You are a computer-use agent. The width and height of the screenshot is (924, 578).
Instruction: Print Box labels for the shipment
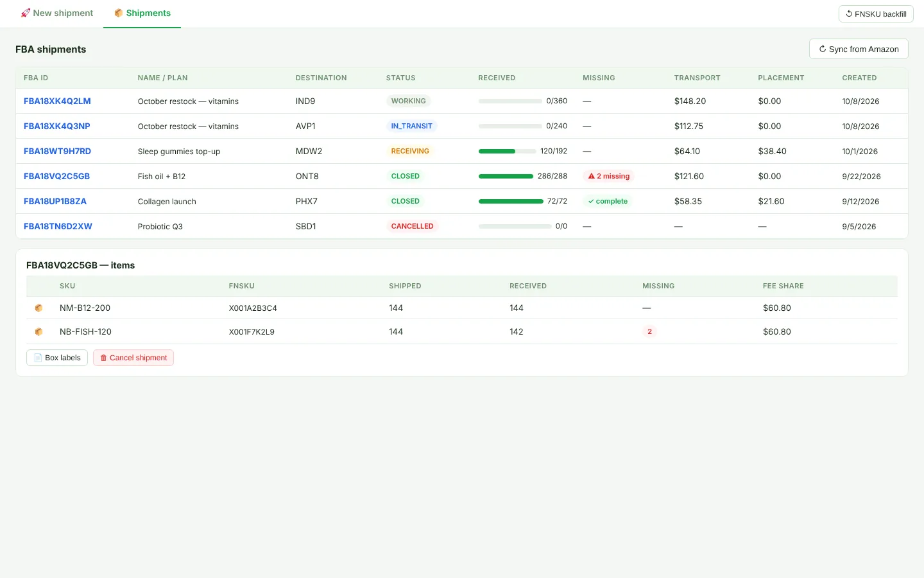pos(57,358)
